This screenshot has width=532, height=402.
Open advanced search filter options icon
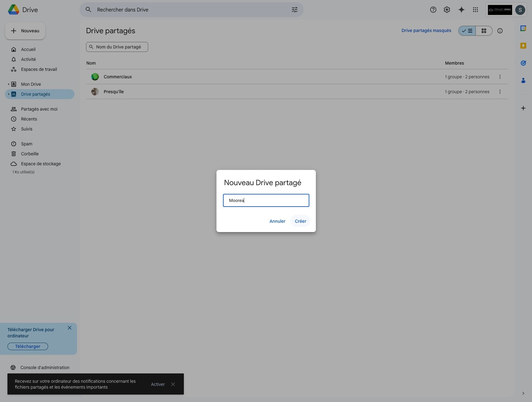(x=294, y=10)
